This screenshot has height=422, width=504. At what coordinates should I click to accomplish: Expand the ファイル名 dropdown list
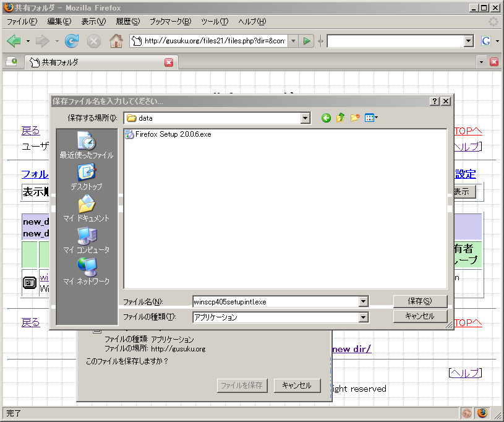pyautogui.click(x=364, y=302)
